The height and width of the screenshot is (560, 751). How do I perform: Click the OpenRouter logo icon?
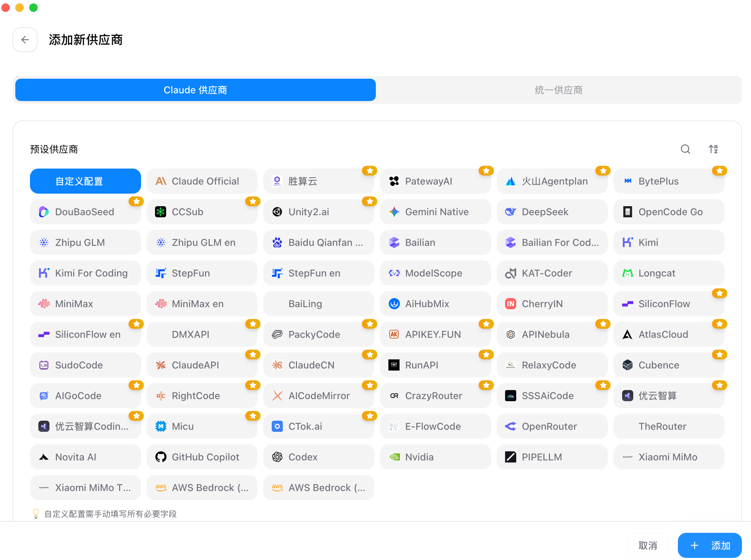coord(511,426)
